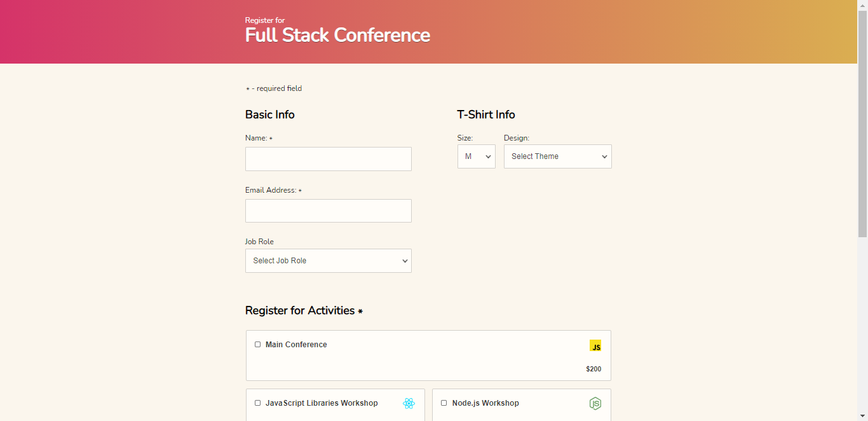Check the Main Conference checkbox

coord(257,344)
